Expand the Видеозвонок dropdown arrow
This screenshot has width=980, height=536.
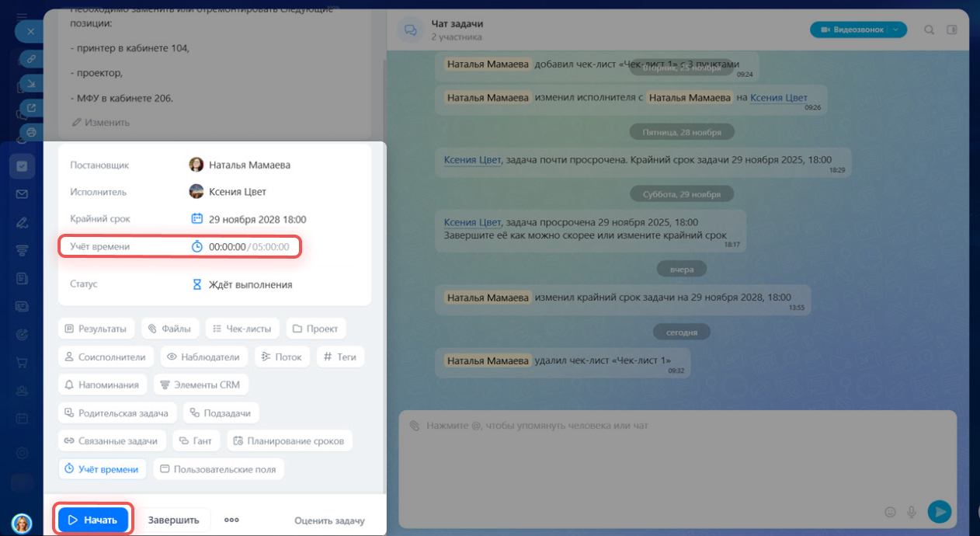[896, 30]
